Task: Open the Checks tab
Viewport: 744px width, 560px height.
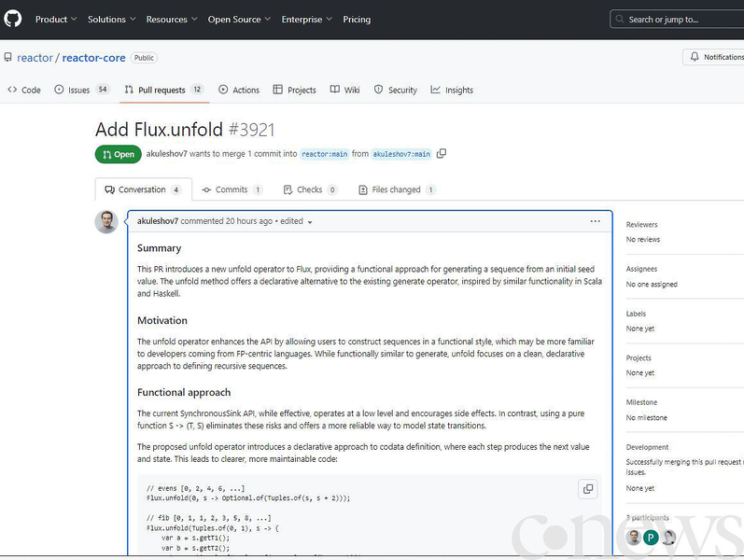Action: [310, 189]
